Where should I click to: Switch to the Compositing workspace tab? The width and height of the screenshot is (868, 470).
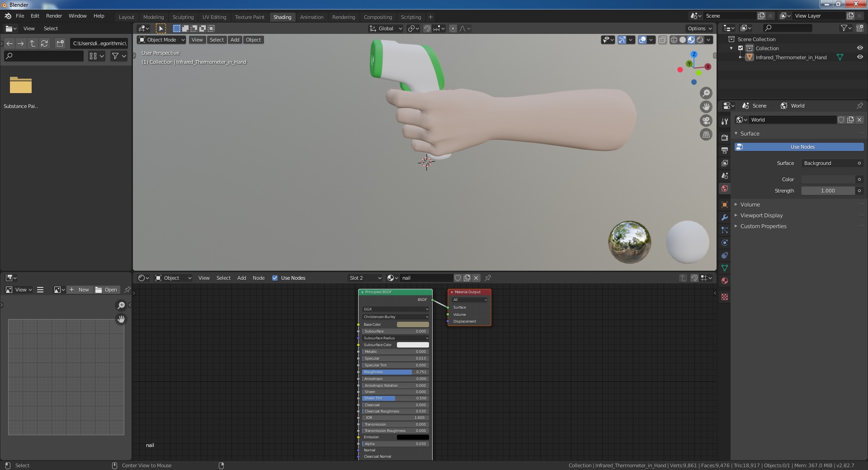[x=378, y=17]
